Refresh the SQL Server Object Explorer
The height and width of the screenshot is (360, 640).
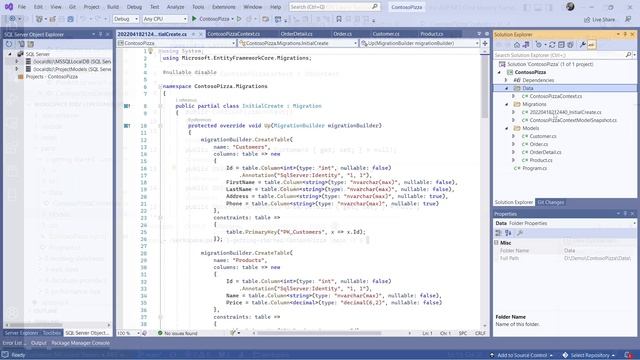9,44
